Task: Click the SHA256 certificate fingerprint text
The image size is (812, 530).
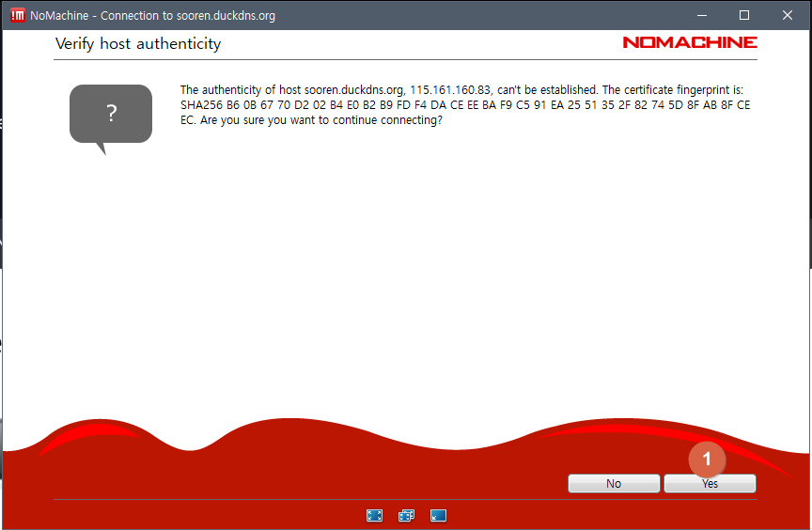Action: 465,113
